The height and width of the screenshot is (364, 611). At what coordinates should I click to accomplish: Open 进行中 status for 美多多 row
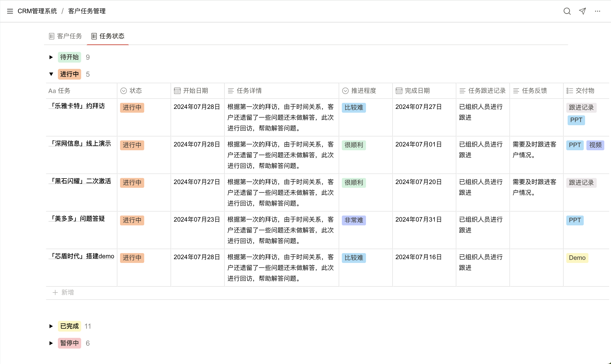[132, 220]
